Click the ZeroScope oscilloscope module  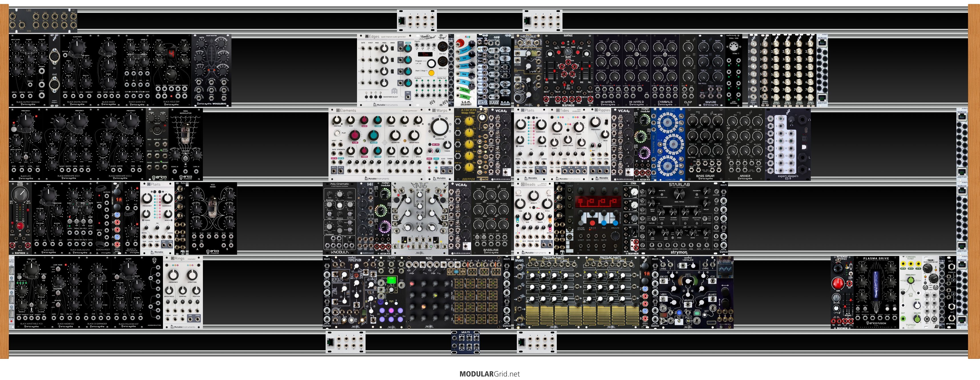725,292
